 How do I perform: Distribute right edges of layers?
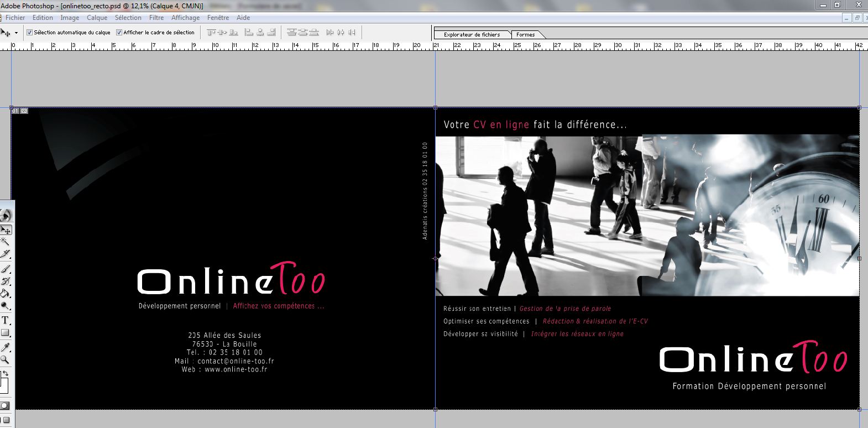click(x=352, y=33)
